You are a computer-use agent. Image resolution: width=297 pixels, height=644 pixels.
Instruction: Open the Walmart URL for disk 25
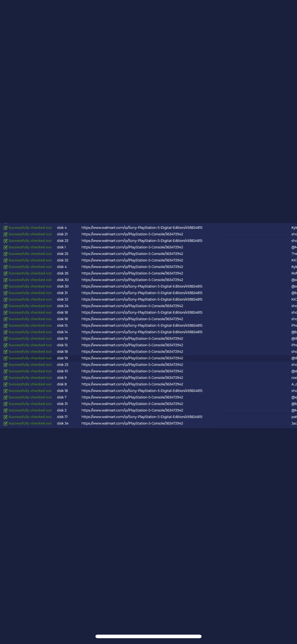132,254
